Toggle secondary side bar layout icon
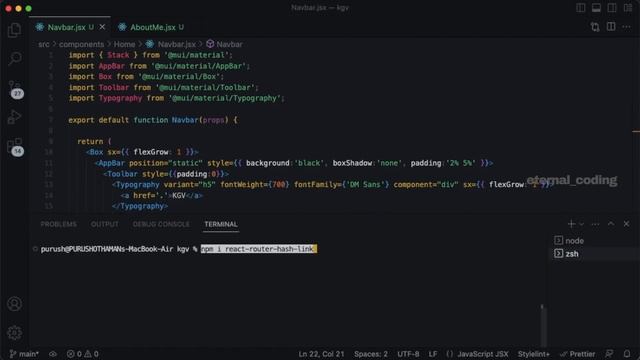Screen dimensions: 640x360 (x=612, y=8)
